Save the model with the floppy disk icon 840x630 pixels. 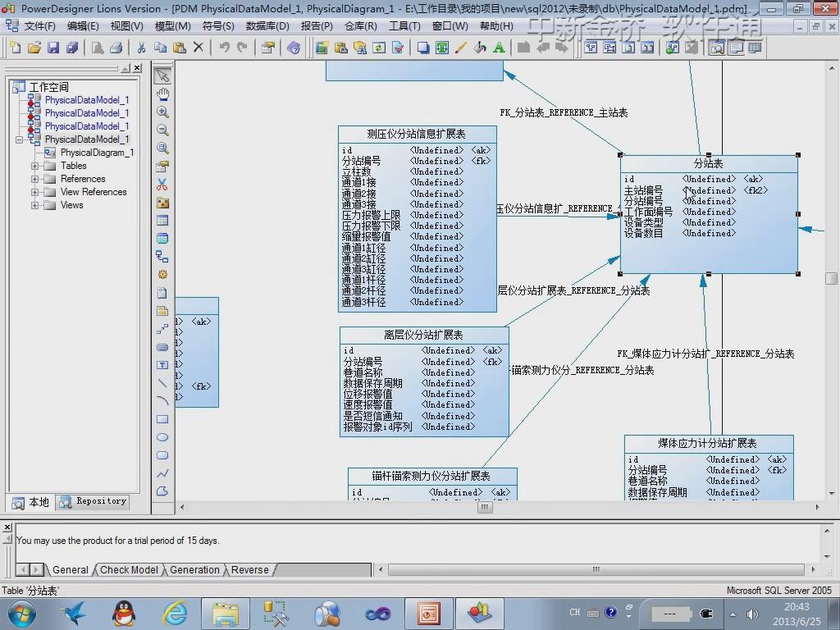point(53,48)
